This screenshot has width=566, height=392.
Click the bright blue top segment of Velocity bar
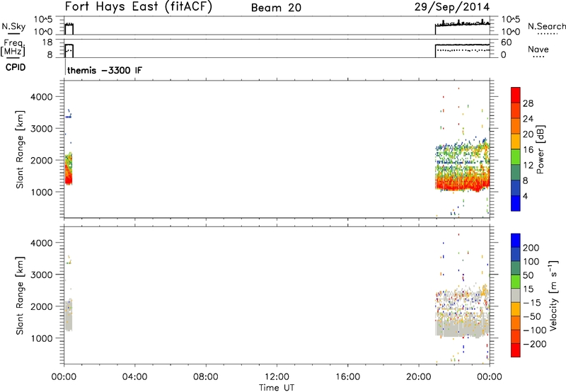click(516, 241)
